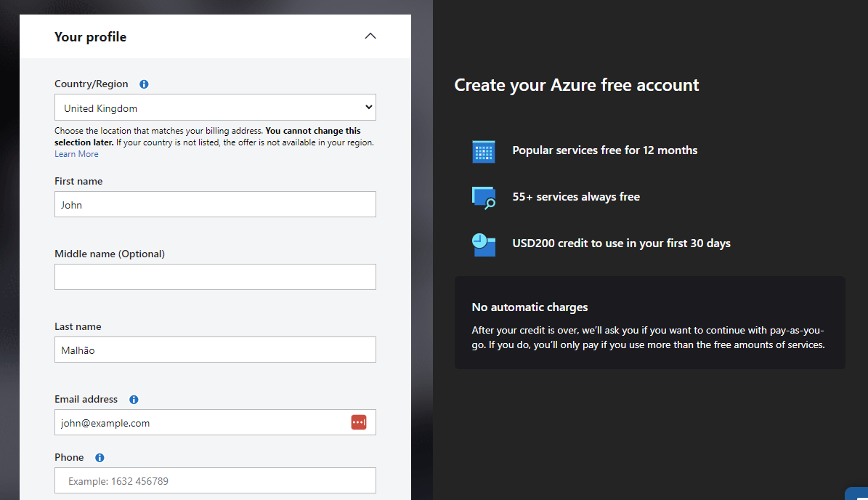Open the Country/Region dropdown

click(x=215, y=108)
